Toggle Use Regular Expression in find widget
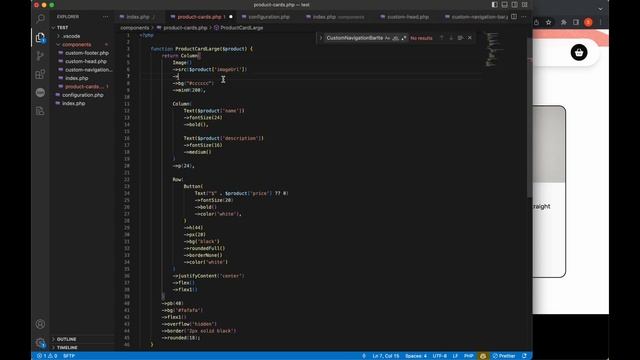Image resolution: width=640 pixels, height=360 pixels. pos(404,38)
